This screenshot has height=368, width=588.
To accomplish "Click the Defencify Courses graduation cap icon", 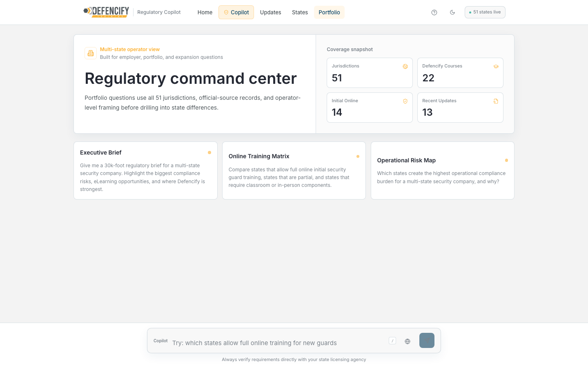I will [496, 66].
